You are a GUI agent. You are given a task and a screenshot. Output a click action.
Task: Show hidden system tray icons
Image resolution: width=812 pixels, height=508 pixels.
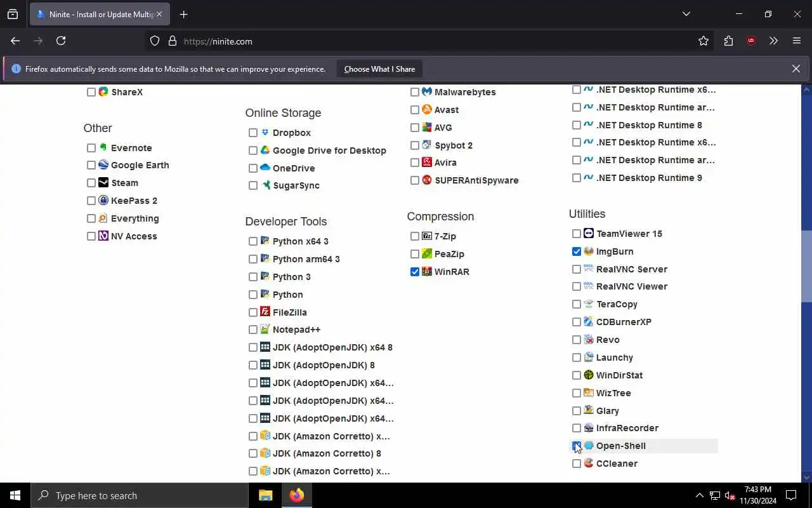700,495
